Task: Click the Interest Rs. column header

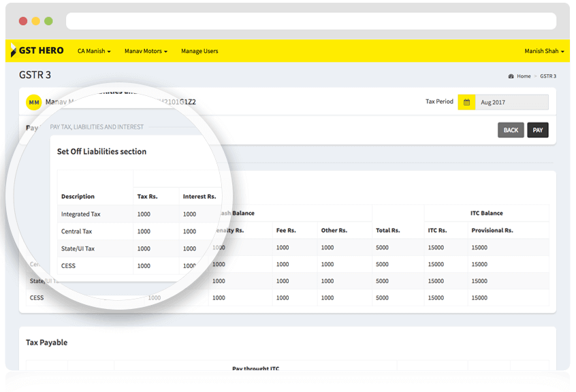Action: coord(199,197)
